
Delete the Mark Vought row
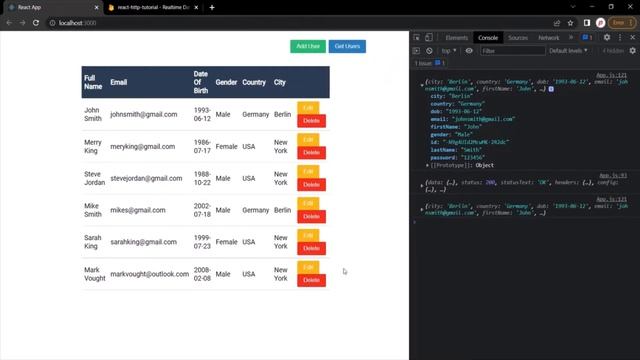[x=311, y=280]
